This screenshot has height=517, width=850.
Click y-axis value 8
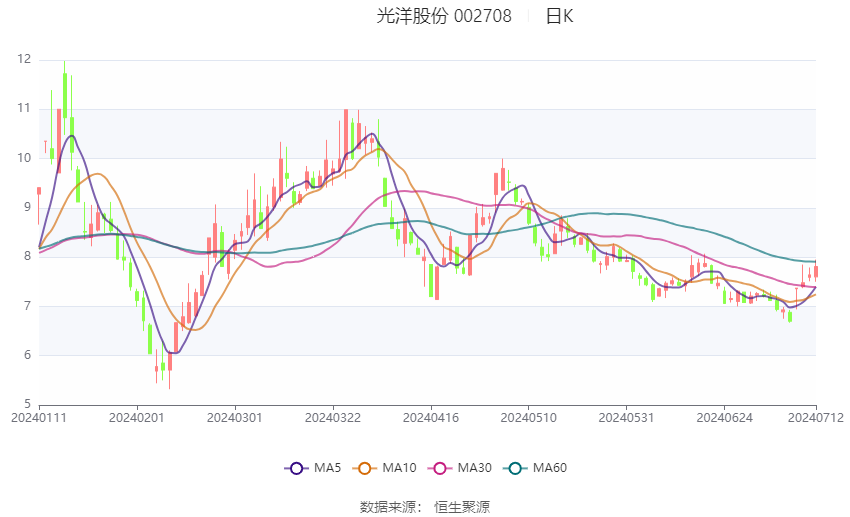pyautogui.click(x=27, y=256)
